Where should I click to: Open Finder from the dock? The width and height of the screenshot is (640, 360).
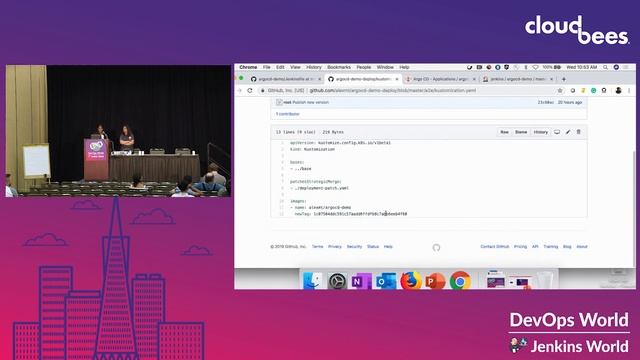(x=313, y=281)
